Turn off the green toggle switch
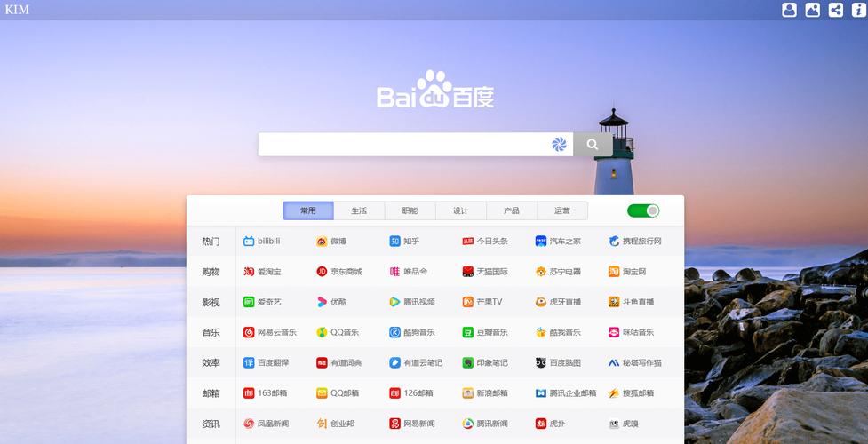 pos(643,211)
